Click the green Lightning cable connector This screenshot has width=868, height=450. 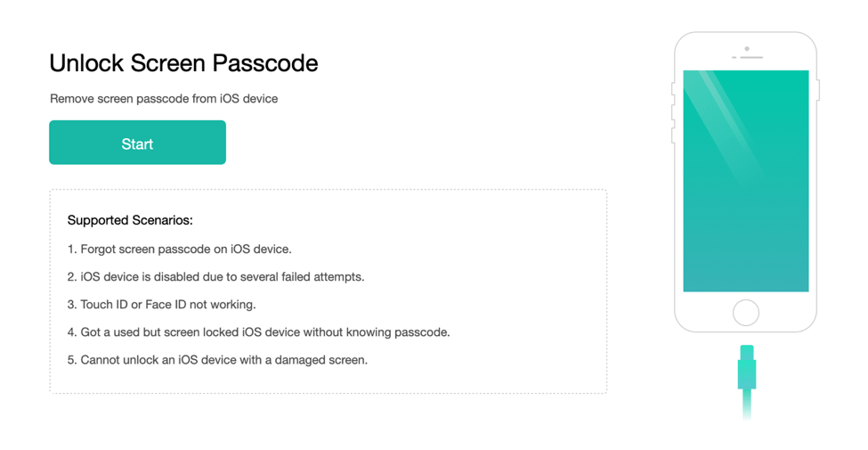(x=747, y=367)
